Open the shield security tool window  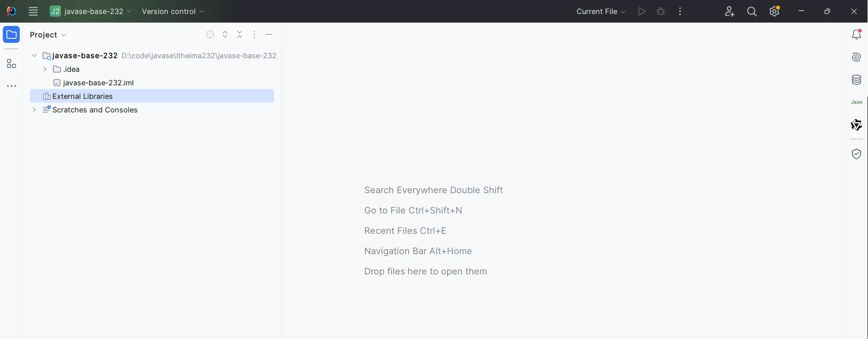pos(856,154)
